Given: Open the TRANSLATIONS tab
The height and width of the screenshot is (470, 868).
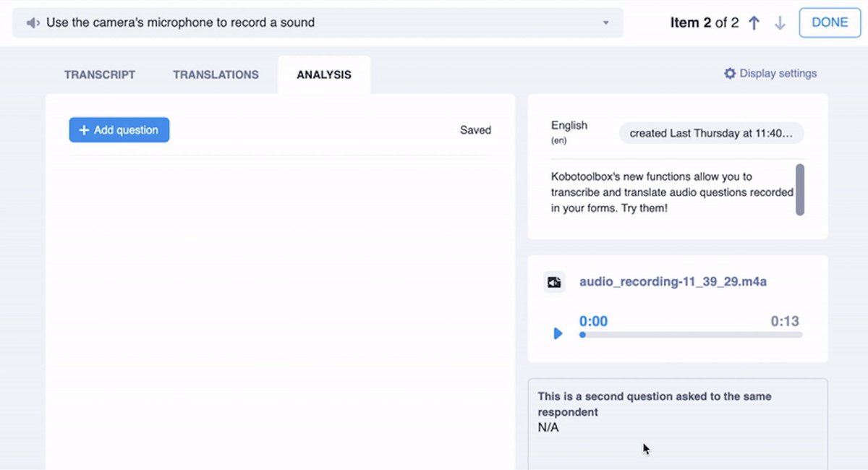Looking at the screenshot, I should 215,74.
